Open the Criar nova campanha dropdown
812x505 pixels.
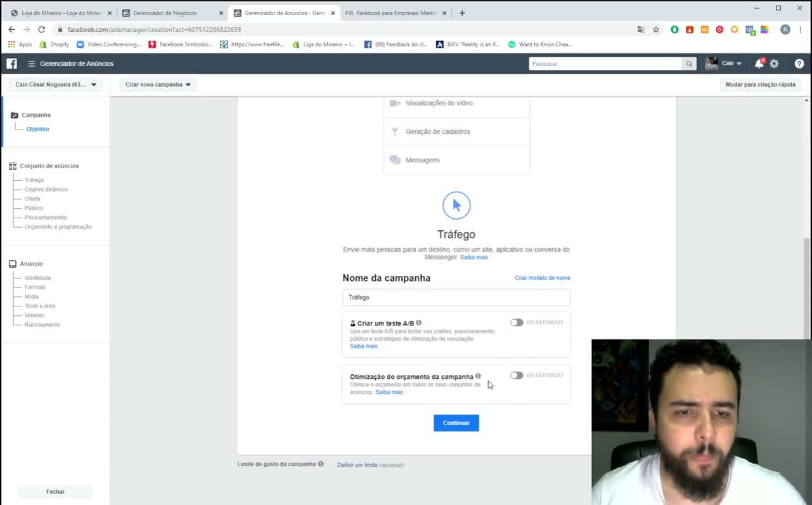click(158, 84)
